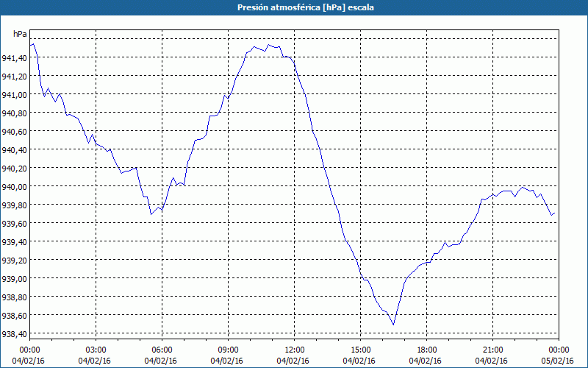
Task: Click the hPa unit label
Action: pos(20,34)
